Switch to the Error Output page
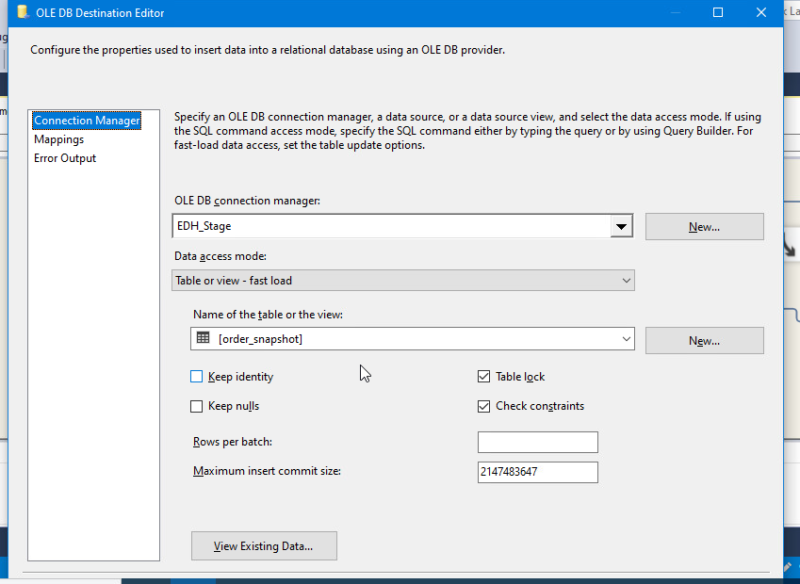The height and width of the screenshot is (584, 800). (64, 157)
